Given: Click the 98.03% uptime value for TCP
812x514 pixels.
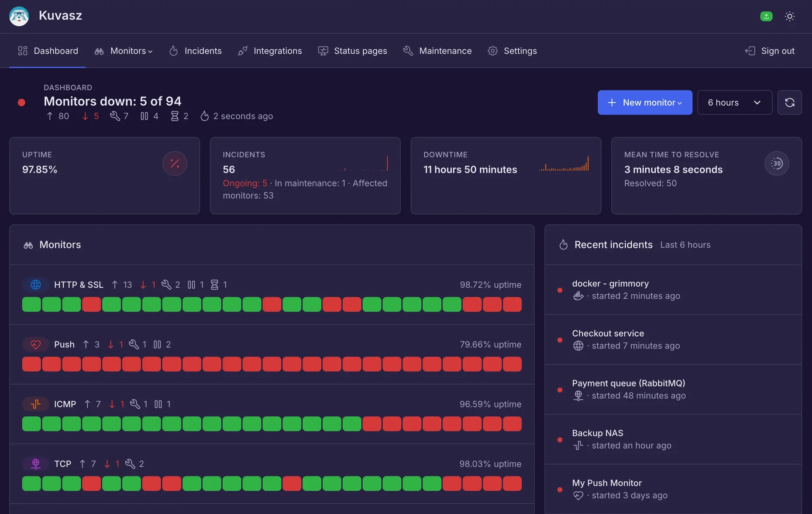Looking at the screenshot, I should pyautogui.click(x=490, y=464).
